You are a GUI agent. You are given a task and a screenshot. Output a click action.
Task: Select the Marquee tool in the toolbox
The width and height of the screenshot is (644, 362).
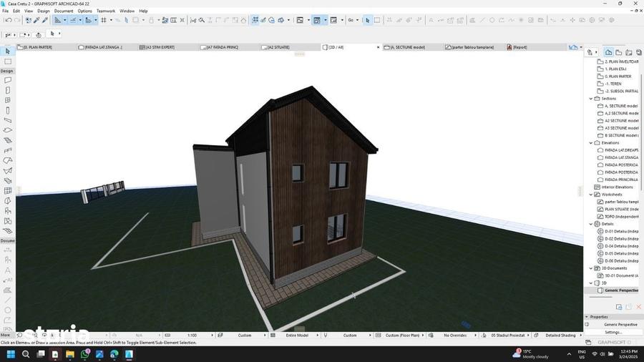click(7, 62)
